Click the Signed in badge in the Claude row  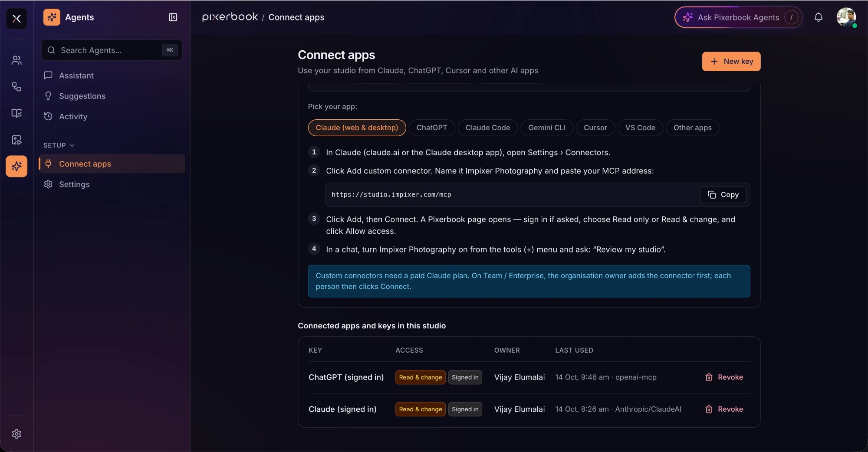(x=465, y=409)
